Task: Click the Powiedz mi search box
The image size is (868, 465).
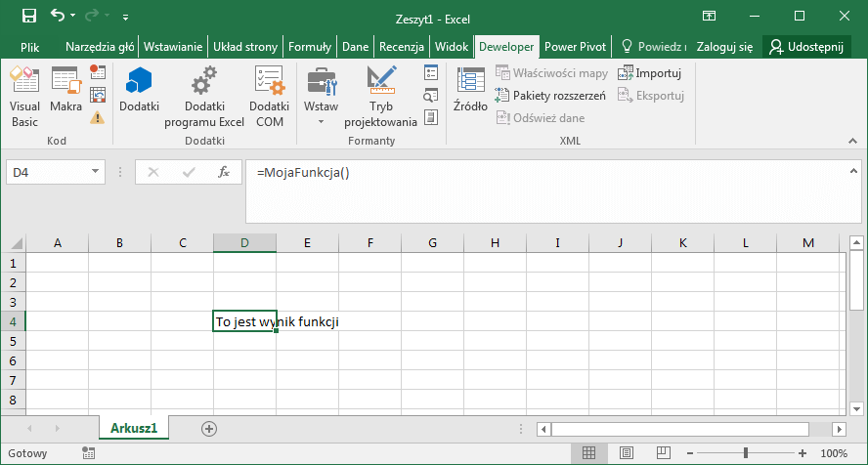Action: pyautogui.click(x=653, y=47)
